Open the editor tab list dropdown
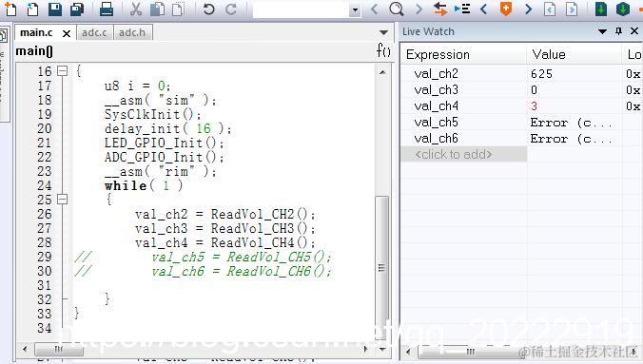Image resolution: width=643 pixels, height=364 pixels. [383, 32]
